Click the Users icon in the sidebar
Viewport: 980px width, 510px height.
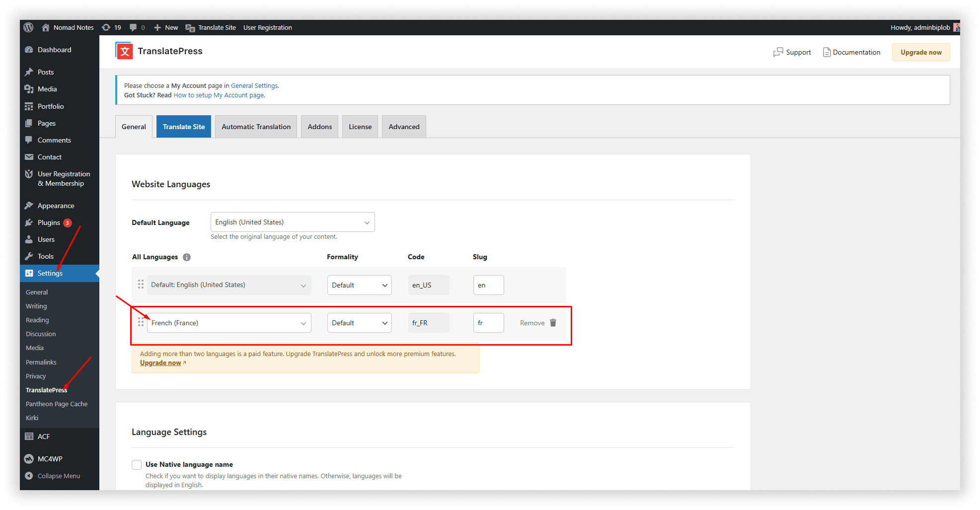pos(29,239)
